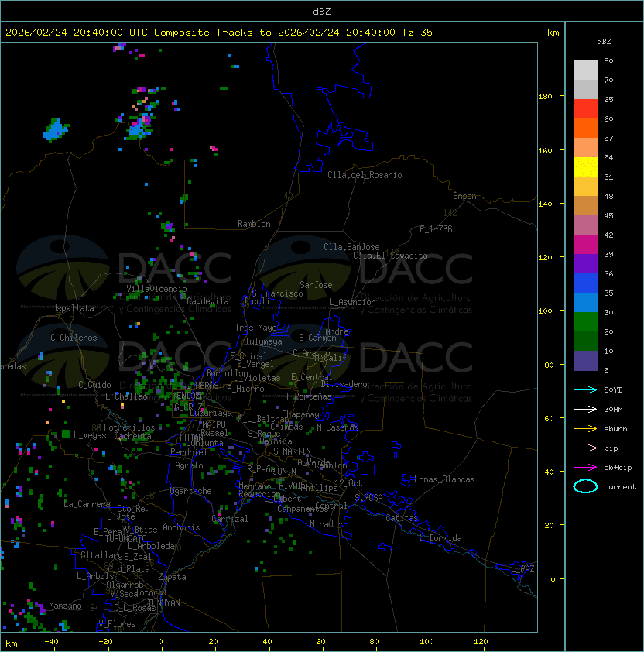
Task: Pick the purple 36–39 dBZ swatch
Action: pos(585,264)
